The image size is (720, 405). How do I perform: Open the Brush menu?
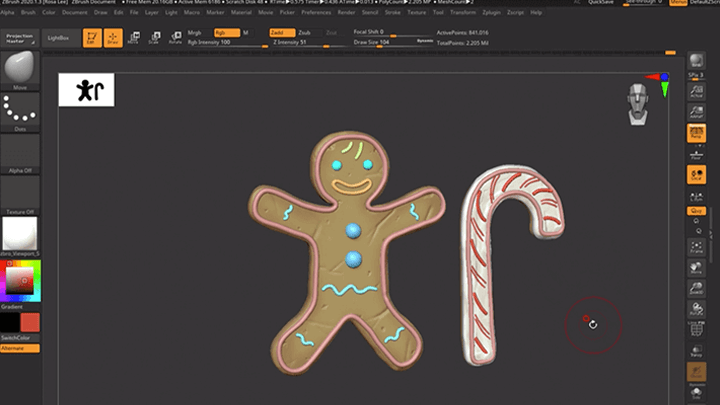[x=28, y=12]
